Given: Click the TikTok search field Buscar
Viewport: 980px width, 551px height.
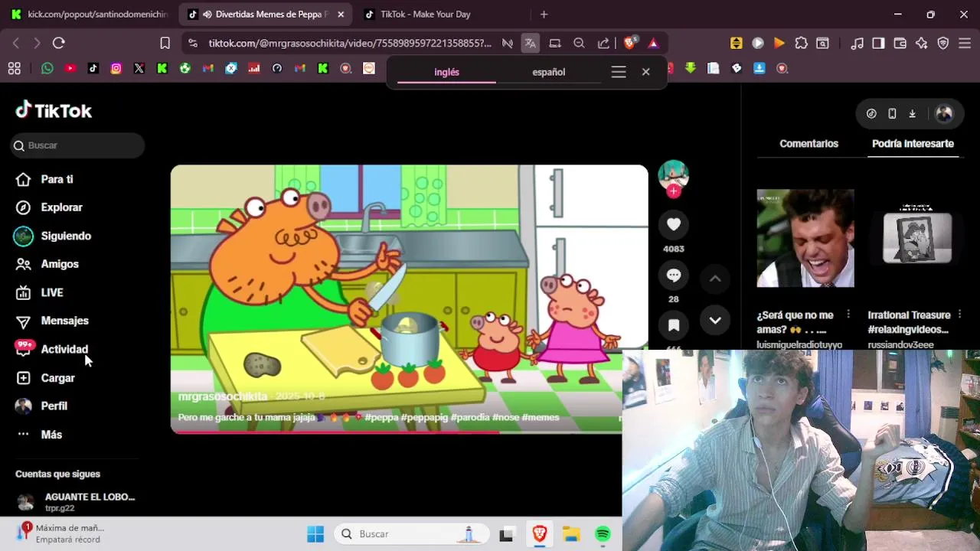Looking at the screenshot, I should click(x=77, y=145).
